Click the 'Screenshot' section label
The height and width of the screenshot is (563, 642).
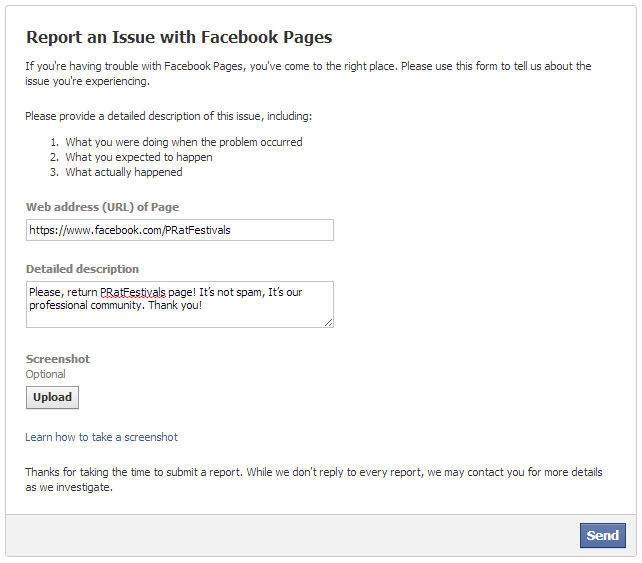(x=57, y=359)
